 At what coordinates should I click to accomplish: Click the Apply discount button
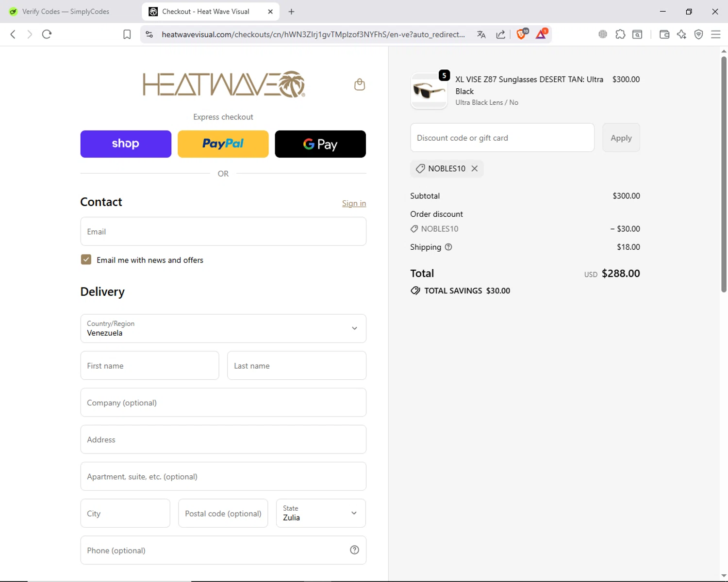tap(621, 138)
